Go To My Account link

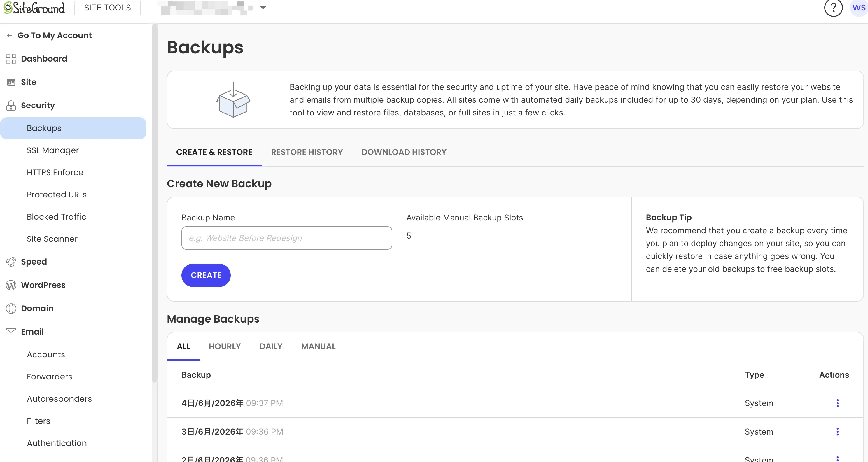pyautogui.click(x=55, y=35)
